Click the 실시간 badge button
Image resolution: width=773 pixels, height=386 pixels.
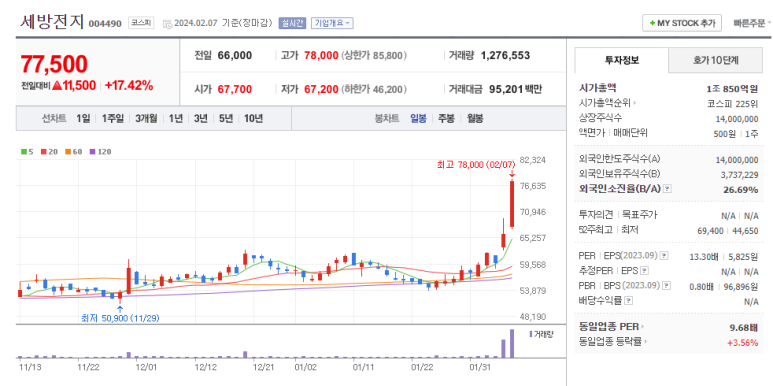tap(292, 23)
